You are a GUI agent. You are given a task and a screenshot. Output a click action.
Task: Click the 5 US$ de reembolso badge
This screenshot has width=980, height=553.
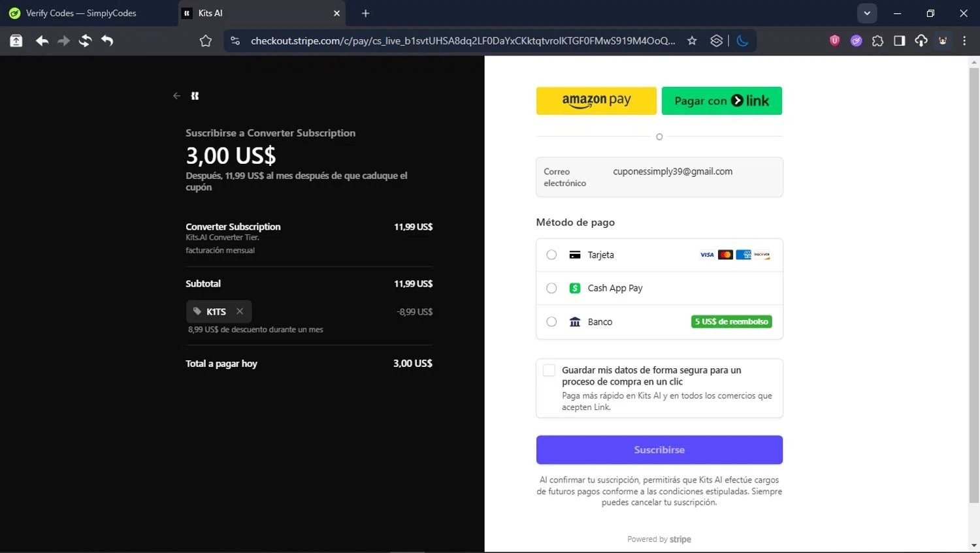(x=732, y=322)
